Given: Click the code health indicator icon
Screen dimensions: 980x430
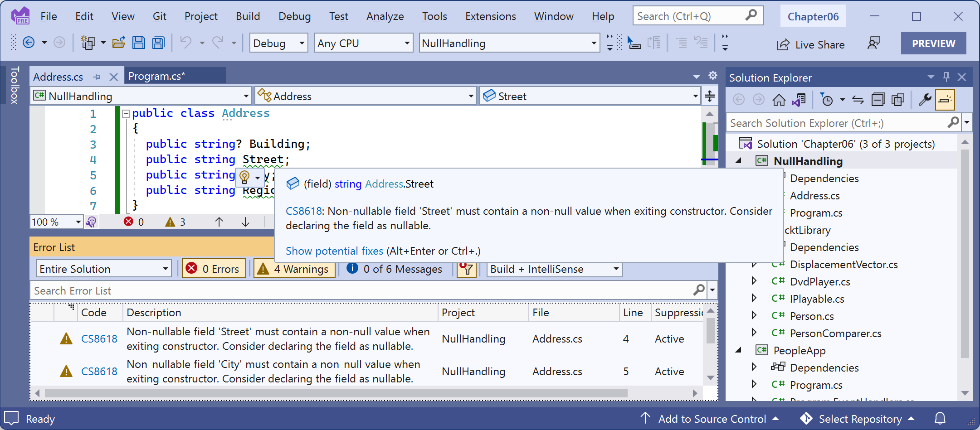Looking at the screenshot, I should [91, 222].
